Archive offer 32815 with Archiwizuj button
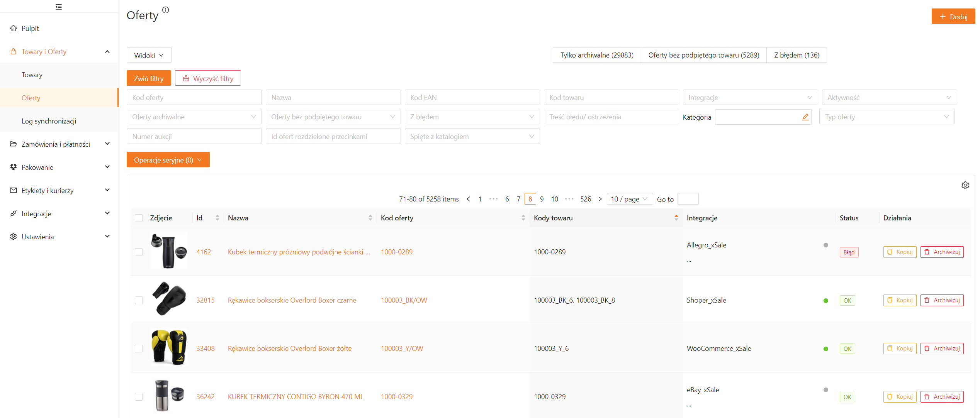 point(942,300)
